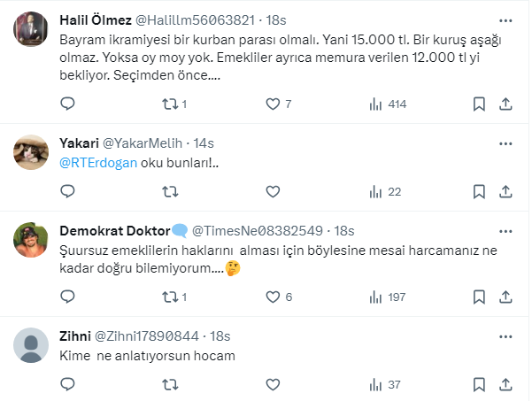Click Yakari's cat profile picture

[32, 152]
